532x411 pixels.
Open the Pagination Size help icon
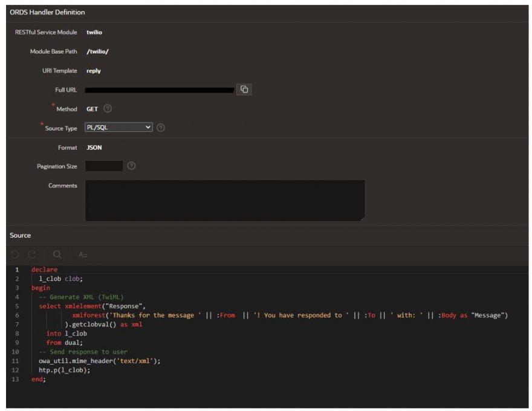[131, 165]
